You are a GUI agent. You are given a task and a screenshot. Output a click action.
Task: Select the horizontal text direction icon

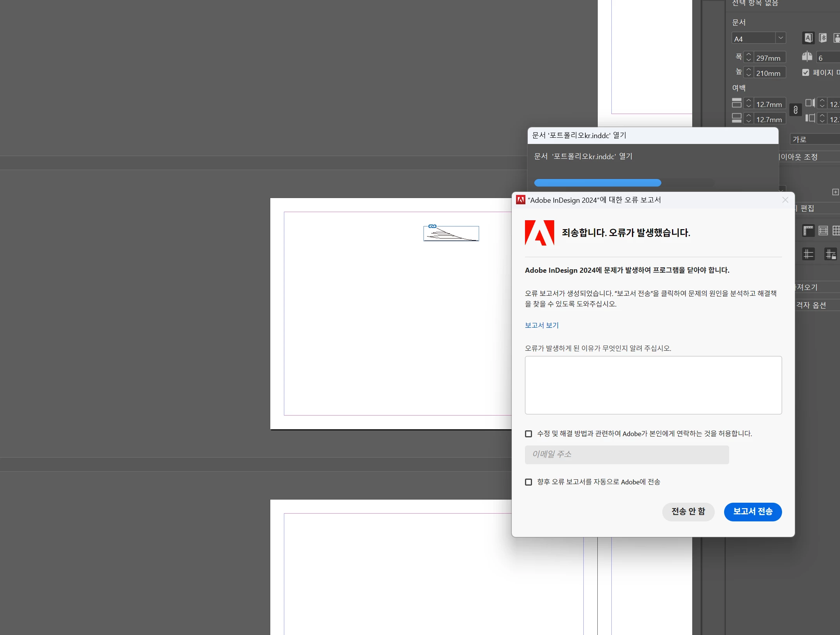pos(808,38)
